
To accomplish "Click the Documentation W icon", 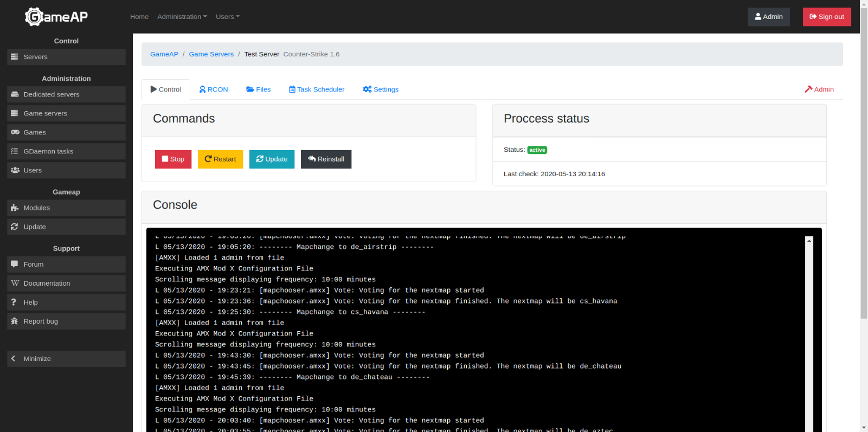I will (x=15, y=283).
